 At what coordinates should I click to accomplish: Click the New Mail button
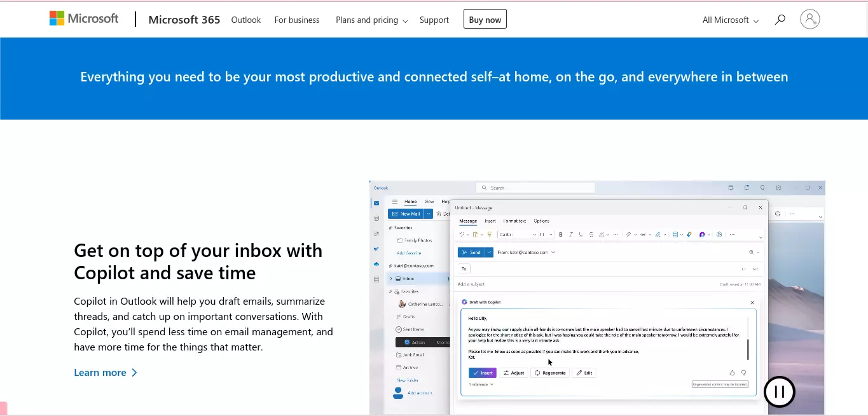coord(406,214)
